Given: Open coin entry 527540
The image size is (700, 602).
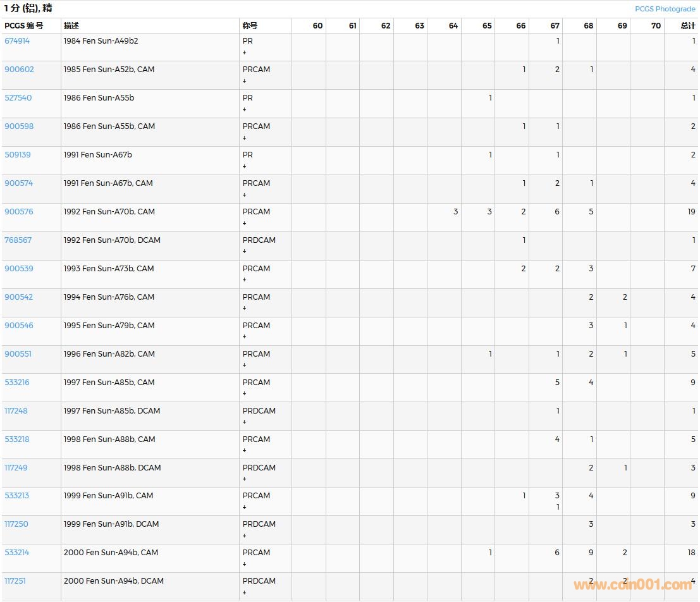Looking at the screenshot, I should 18,98.
